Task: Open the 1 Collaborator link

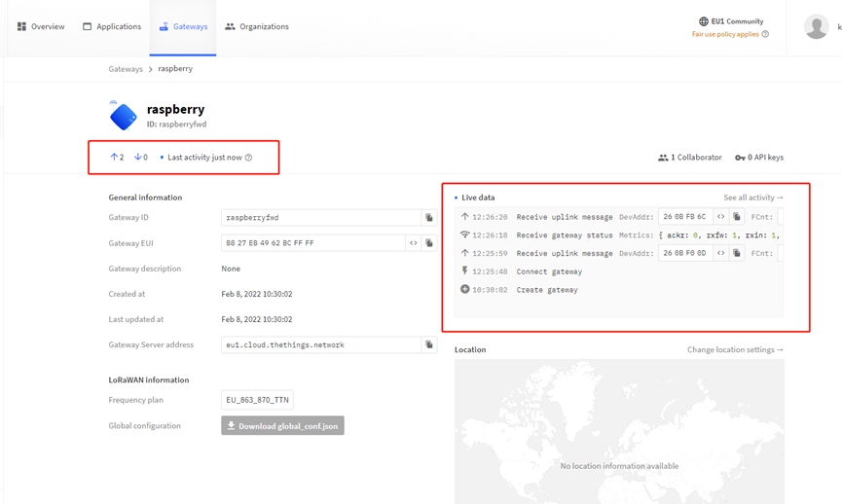Action: [x=690, y=158]
